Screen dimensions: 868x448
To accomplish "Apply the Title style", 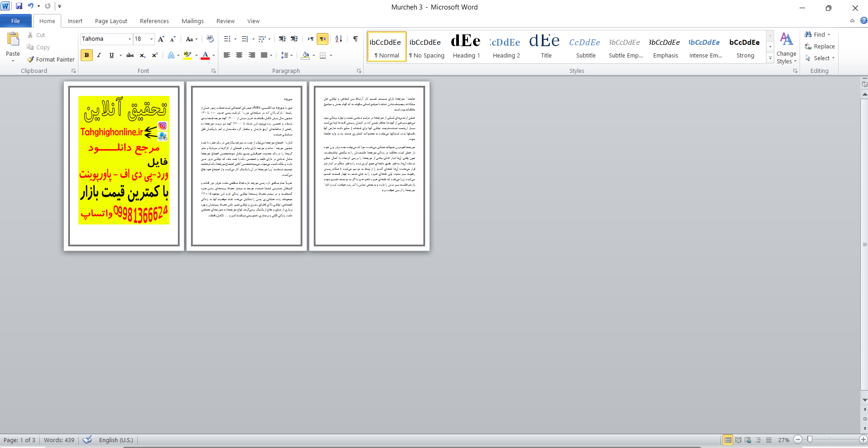I will click(x=546, y=47).
